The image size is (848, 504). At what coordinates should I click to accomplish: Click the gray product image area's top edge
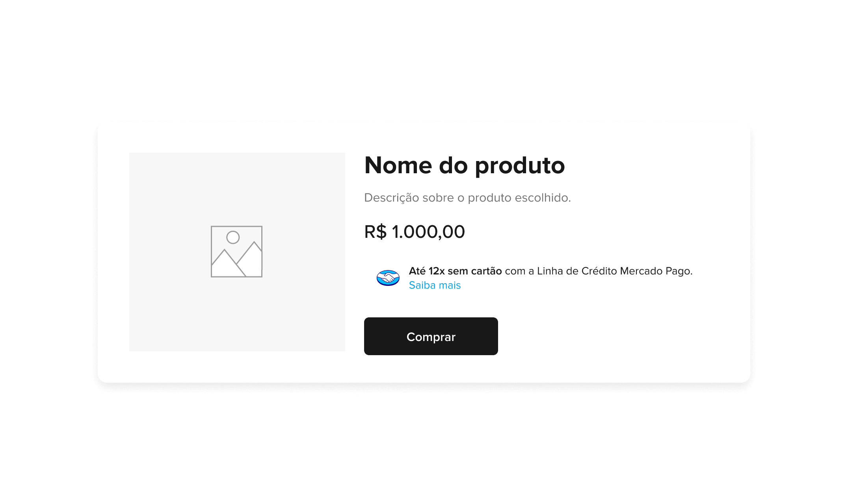pyautogui.click(x=237, y=154)
